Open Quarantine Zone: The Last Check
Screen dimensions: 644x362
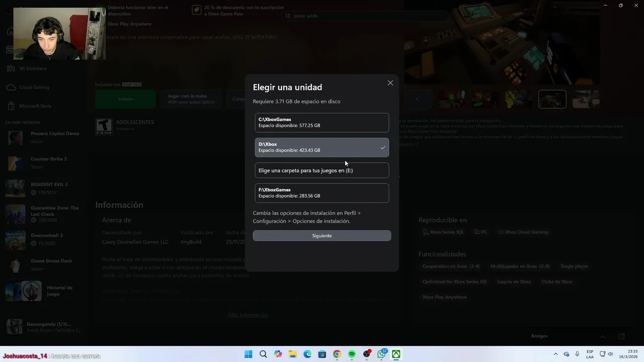(44, 214)
